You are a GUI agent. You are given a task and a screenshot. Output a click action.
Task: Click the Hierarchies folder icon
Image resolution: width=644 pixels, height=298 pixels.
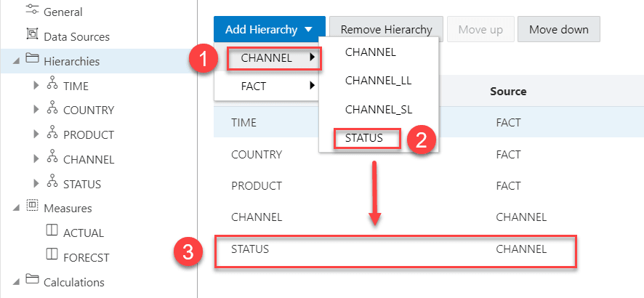pyautogui.click(x=33, y=60)
